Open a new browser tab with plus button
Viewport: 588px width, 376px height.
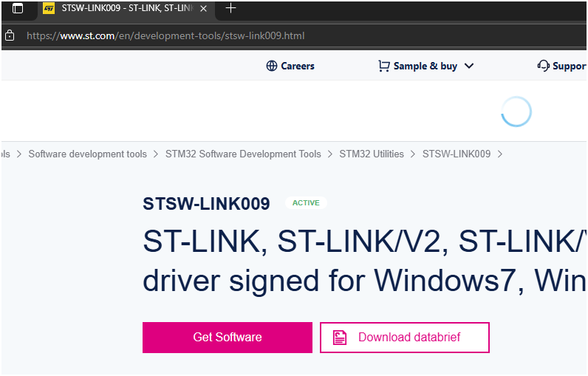tap(231, 8)
